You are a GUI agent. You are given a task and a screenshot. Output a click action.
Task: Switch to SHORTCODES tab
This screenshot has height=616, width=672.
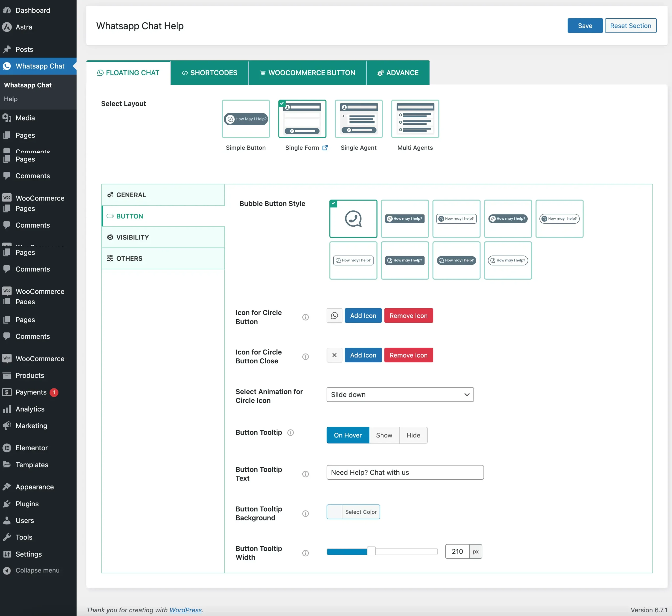[x=209, y=73]
